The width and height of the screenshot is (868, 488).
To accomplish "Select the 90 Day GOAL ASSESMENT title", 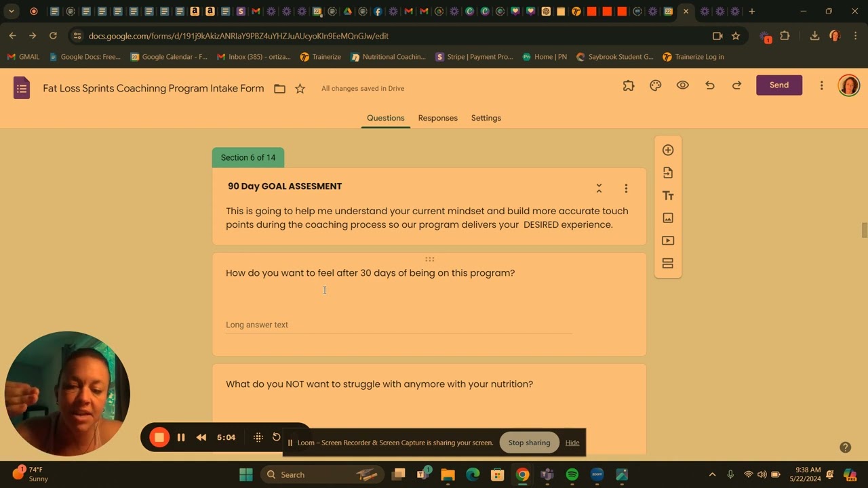I will (x=285, y=186).
